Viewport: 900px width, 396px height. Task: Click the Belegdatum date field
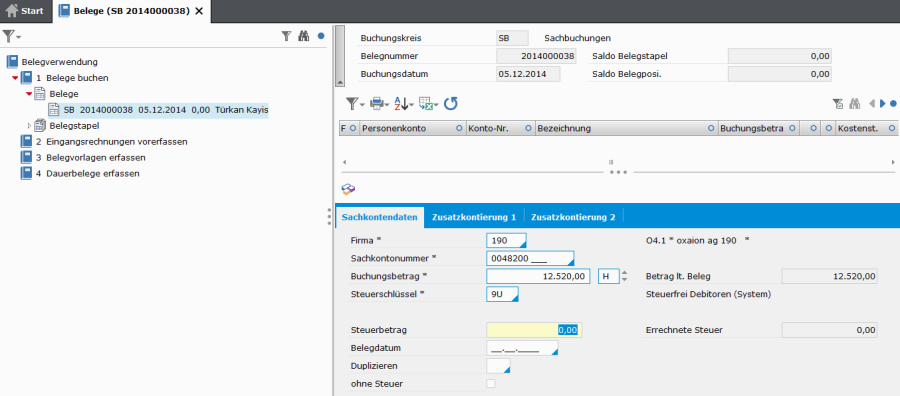522,348
